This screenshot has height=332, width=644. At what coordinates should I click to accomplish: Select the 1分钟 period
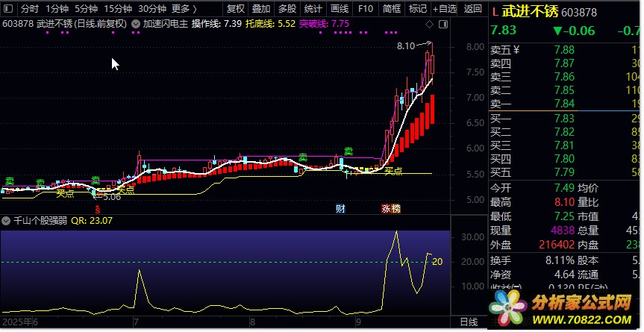coord(57,9)
